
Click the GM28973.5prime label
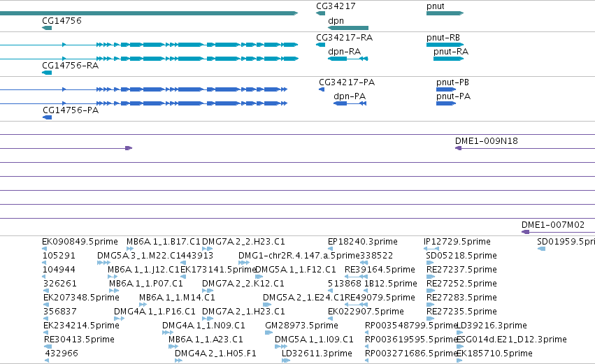301,326
